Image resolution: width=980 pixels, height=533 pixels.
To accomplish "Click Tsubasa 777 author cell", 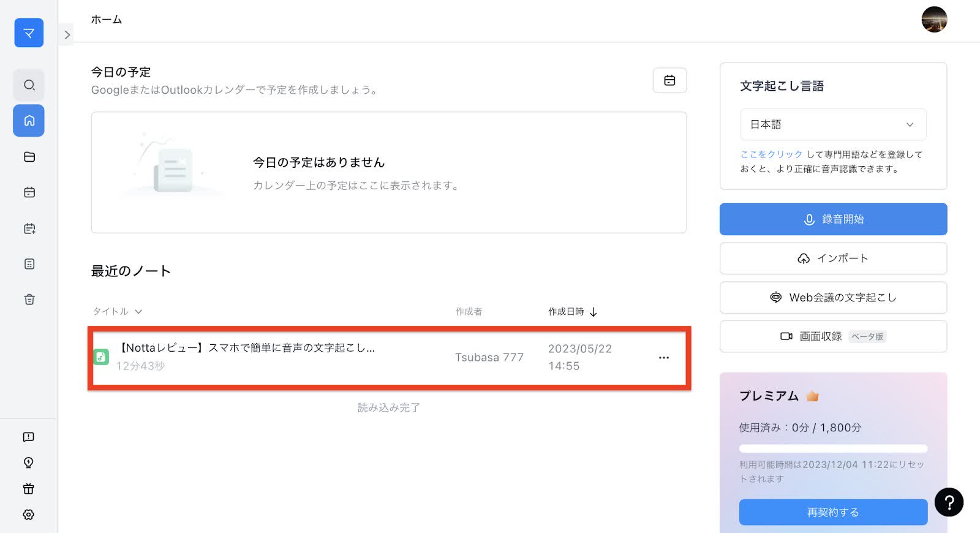I will (489, 357).
